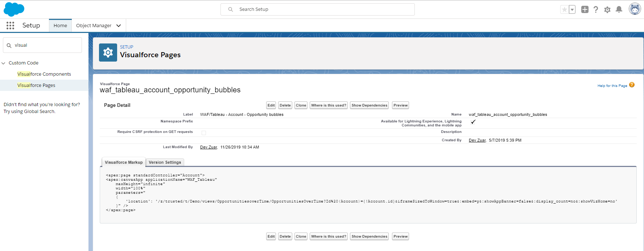Open the App Launcher grid icon
Viewport: 644px width, 251px height.
pos(10,25)
